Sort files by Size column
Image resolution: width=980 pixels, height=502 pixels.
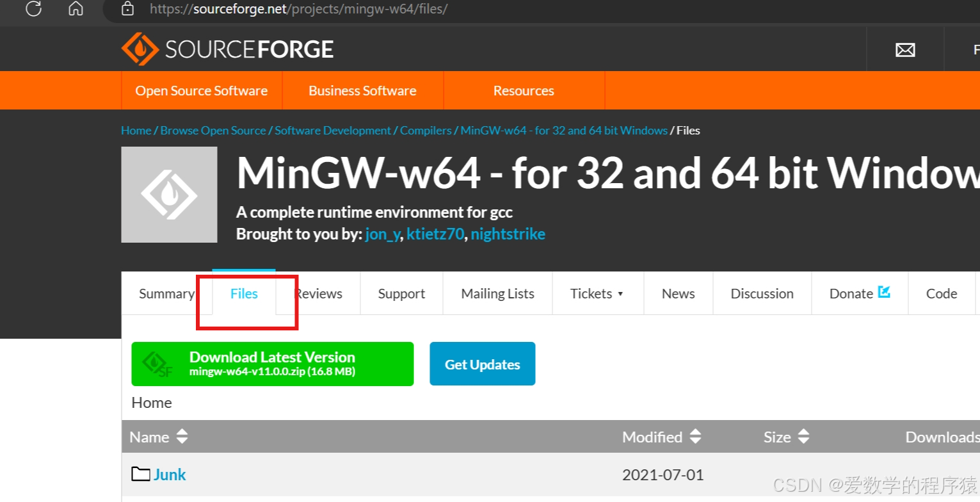(x=787, y=437)
